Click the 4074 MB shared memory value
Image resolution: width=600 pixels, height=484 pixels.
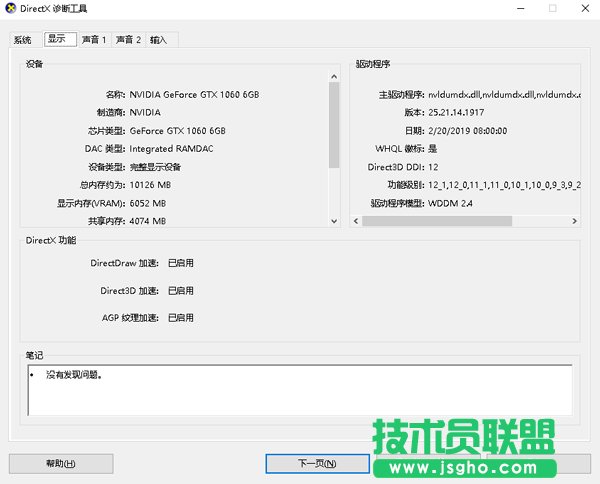(148, 221)
